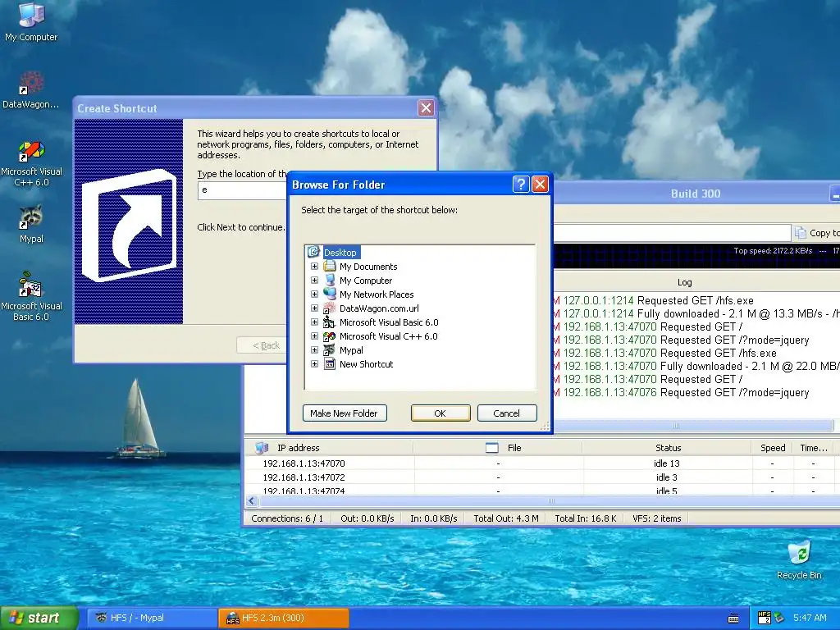
Task: Click 'Out: 0.0 KB/s' status entry
Action: (367, 518)
